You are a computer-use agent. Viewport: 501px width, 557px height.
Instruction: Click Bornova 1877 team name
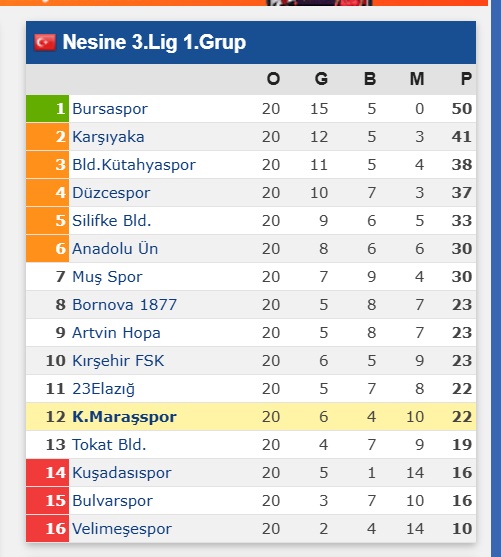(124, 305)
